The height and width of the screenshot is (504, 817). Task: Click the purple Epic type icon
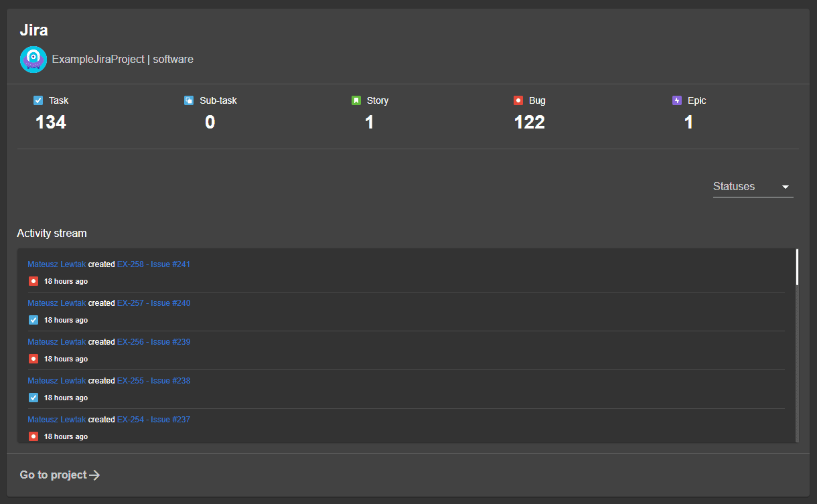point(677,100)
